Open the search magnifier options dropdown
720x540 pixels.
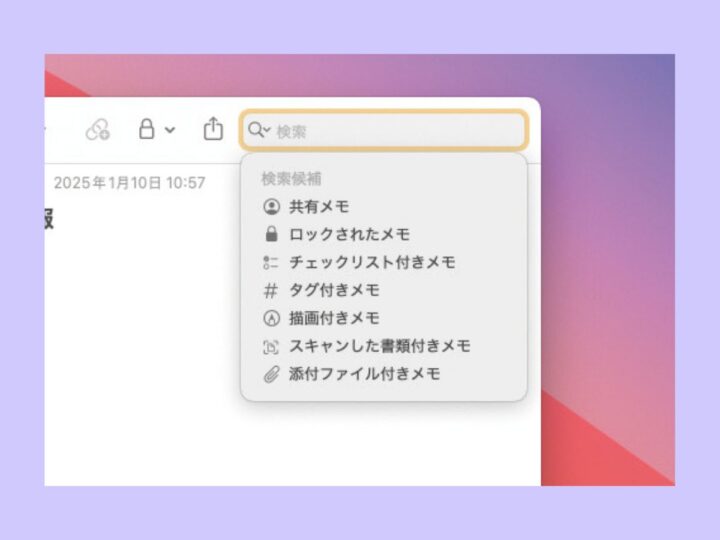point(259,130)
